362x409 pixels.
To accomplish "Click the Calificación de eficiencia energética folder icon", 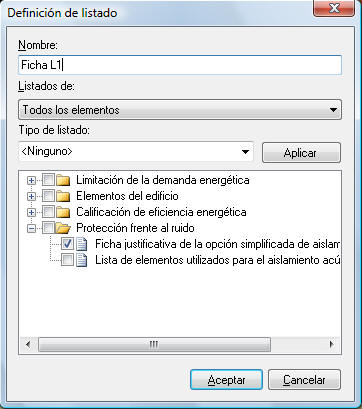I will [63, 212].
